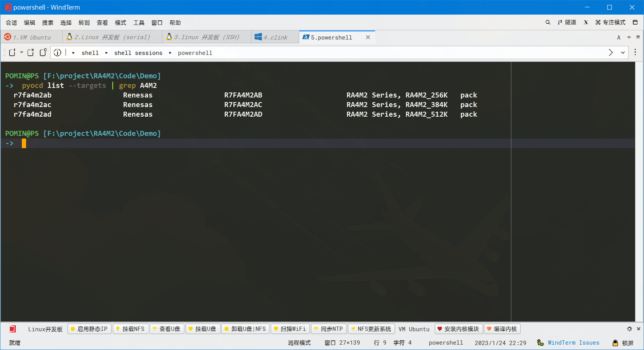Run the 扫描WiFi quick command
644x350 pixels.
pos(290,329)
